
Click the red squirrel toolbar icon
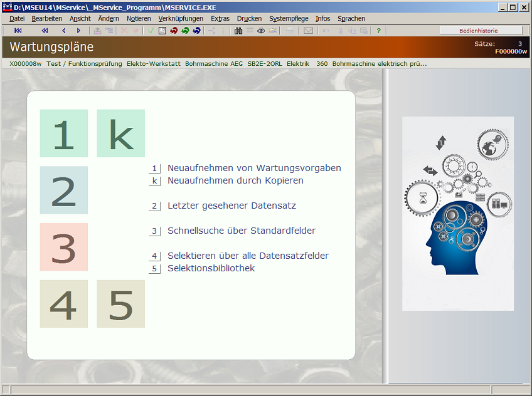174,31
